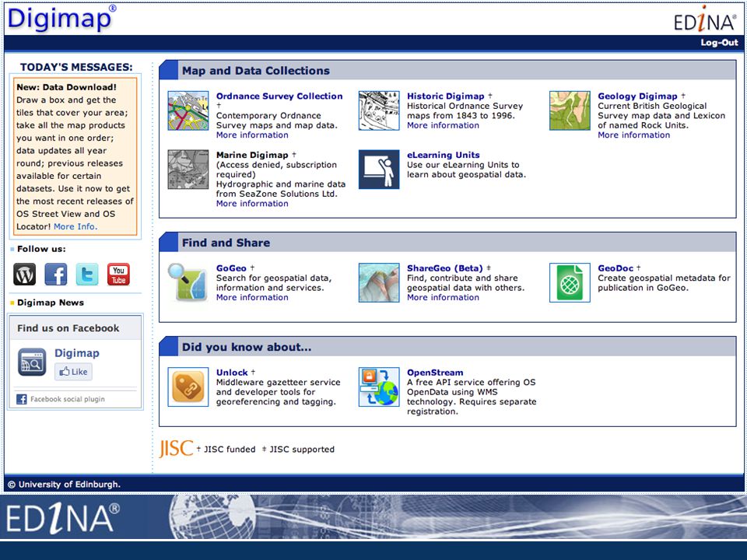This screenshot has width=747, height=560.
Task: Click the Marine Digimap chart thumbnail
Action: [x=188, y=170]
